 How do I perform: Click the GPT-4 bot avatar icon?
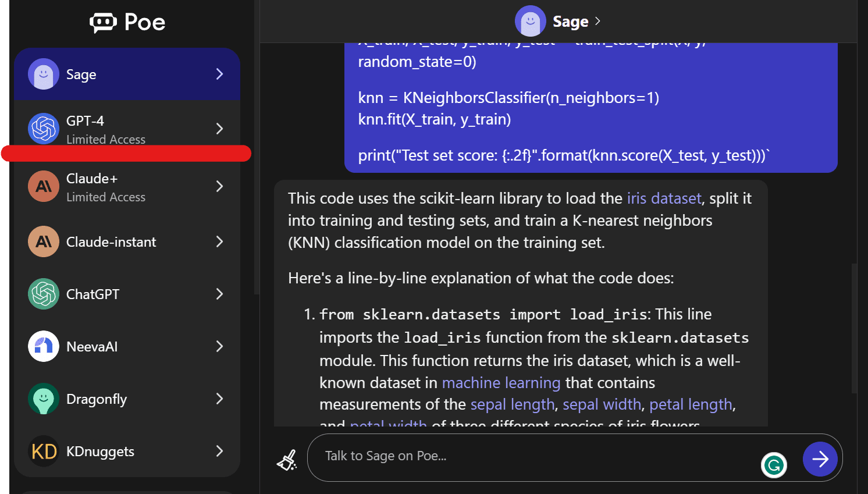click(44, 128)
